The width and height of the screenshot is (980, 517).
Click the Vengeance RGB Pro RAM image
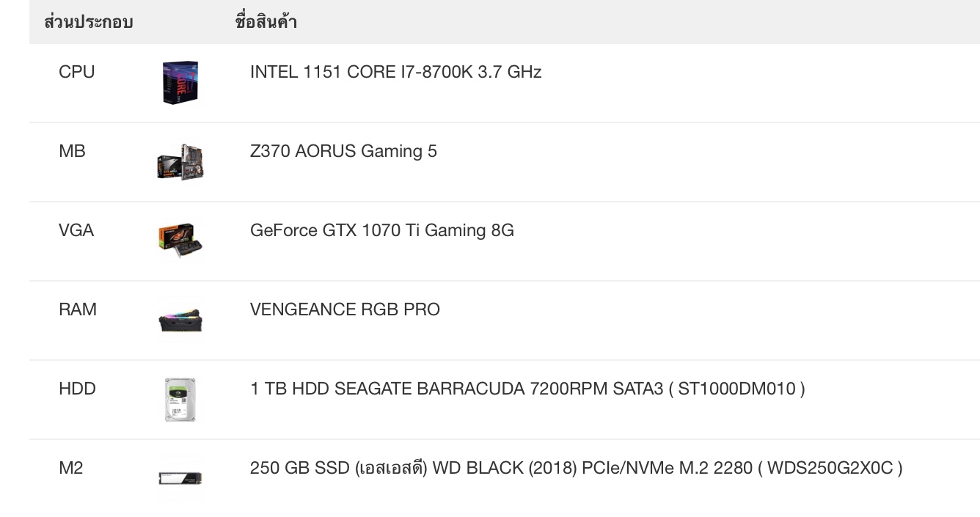[180, 320]
